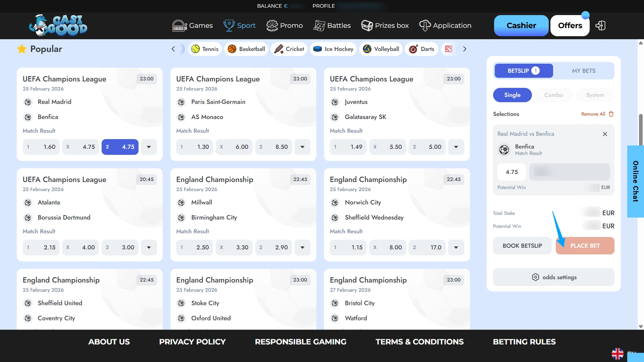Click the Battles gloves icon
The image size is (644, 362).
319,25
